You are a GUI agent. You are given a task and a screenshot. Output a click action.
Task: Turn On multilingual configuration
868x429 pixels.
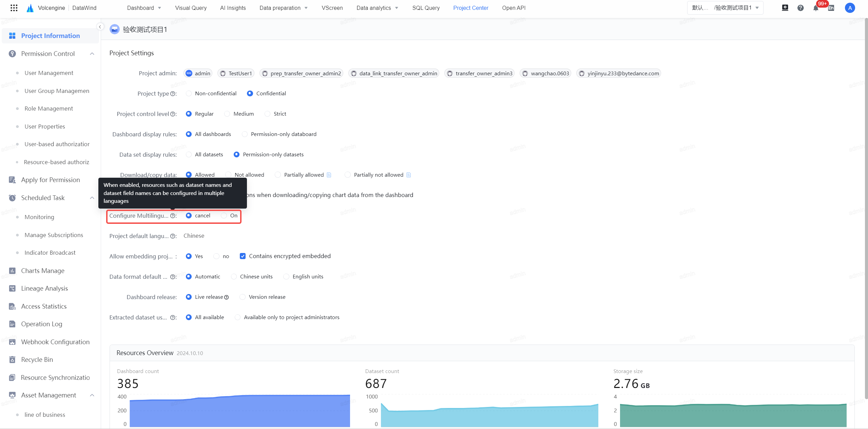(x=224, y=215)
